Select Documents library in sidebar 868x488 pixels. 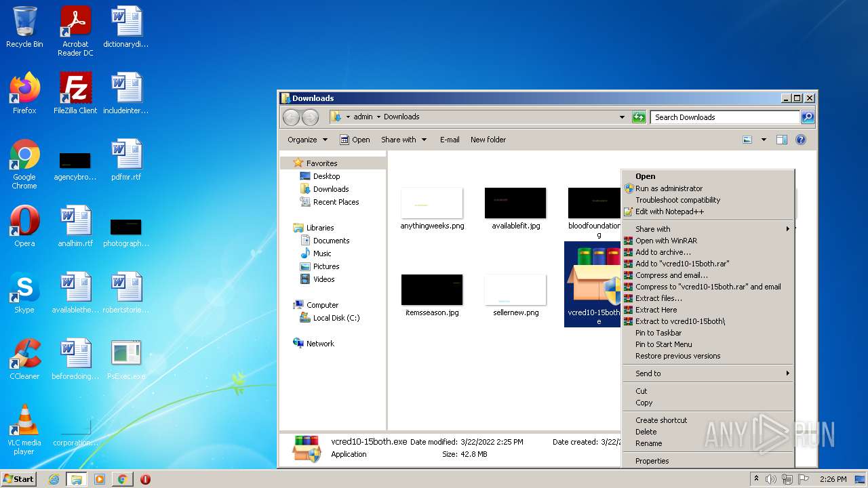coord(331,241)
